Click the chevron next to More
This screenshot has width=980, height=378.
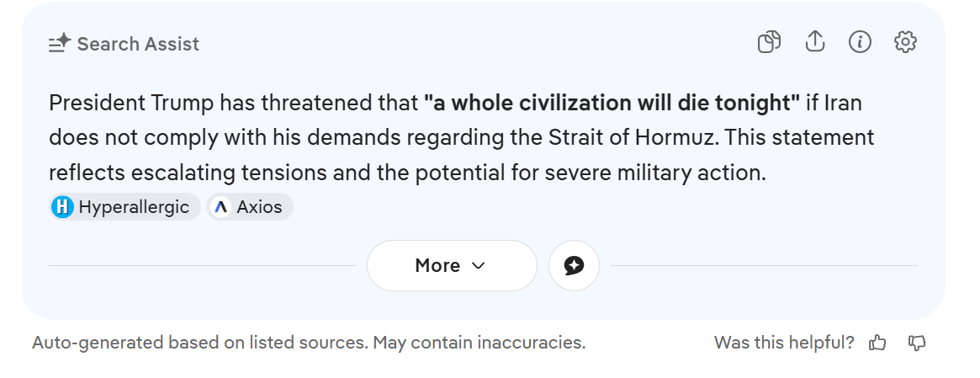pos(479,266)
